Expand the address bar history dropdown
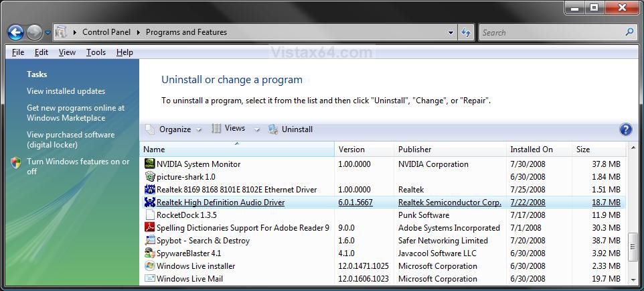644x291 pixels. coord(451,32)
